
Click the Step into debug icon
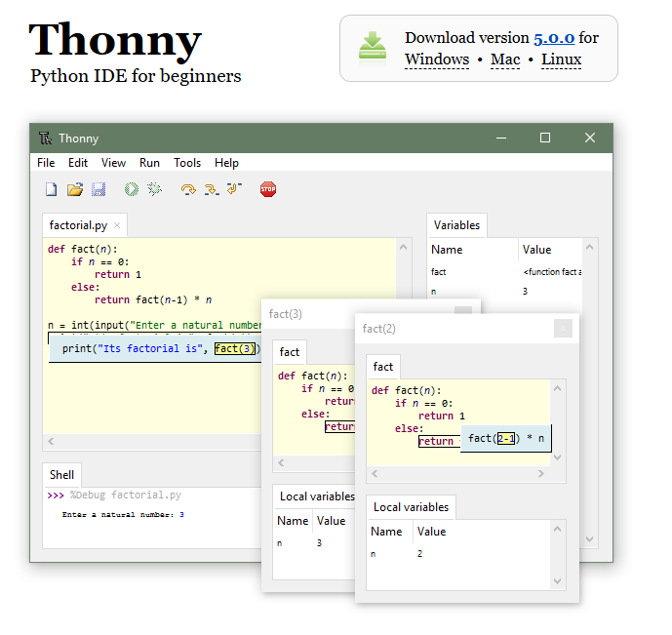[212, 189]
